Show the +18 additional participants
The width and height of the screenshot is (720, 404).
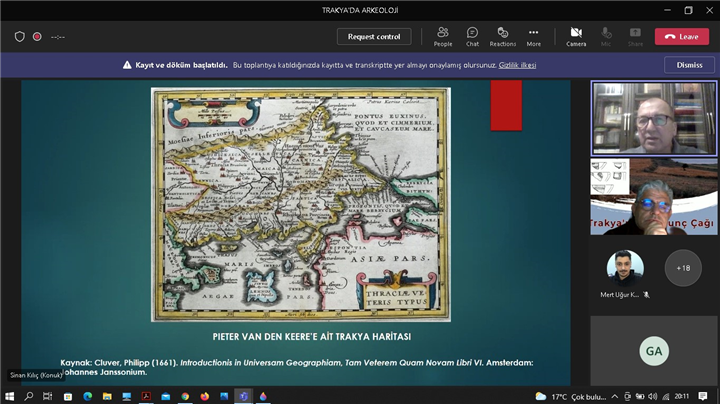[683, 268]
